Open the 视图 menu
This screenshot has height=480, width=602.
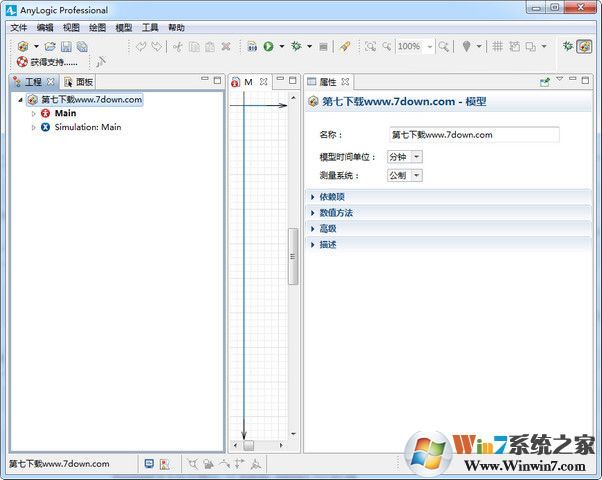(x=71, y=28)
